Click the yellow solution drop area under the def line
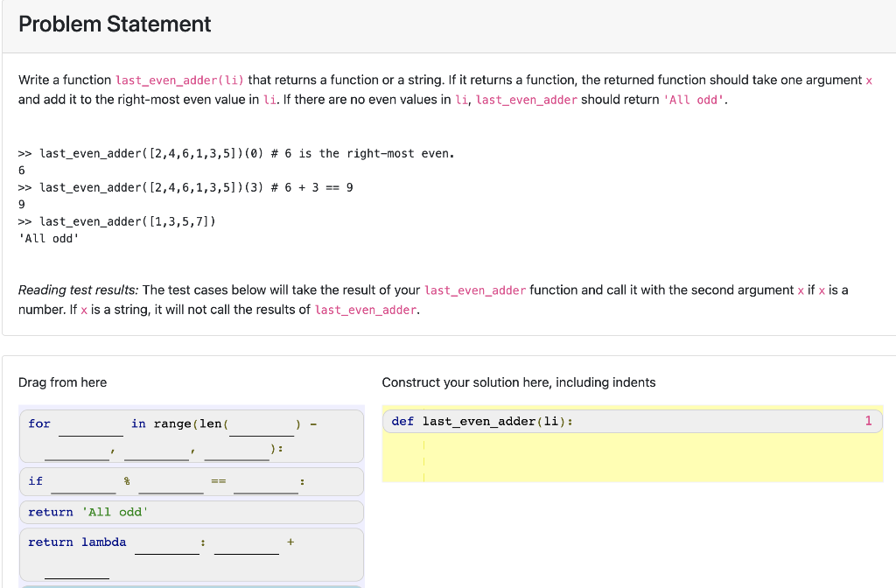896x588 pixels. [x=633, y=458]
